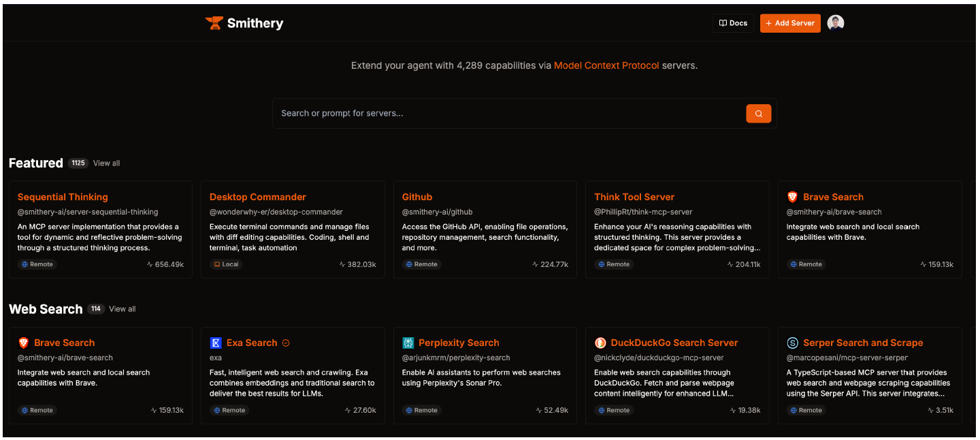Click the Featured section heading
This screenshot has height=440, width=980.
36,163
